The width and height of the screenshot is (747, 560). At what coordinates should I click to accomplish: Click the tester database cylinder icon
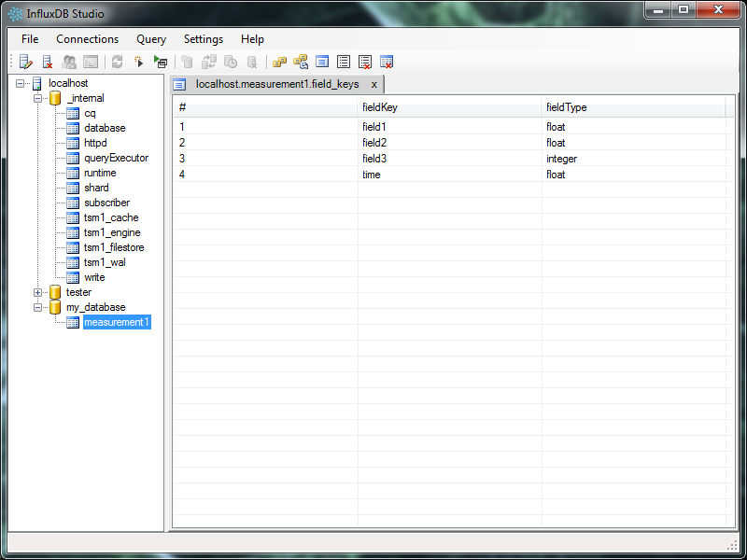[x=55, y=292]
